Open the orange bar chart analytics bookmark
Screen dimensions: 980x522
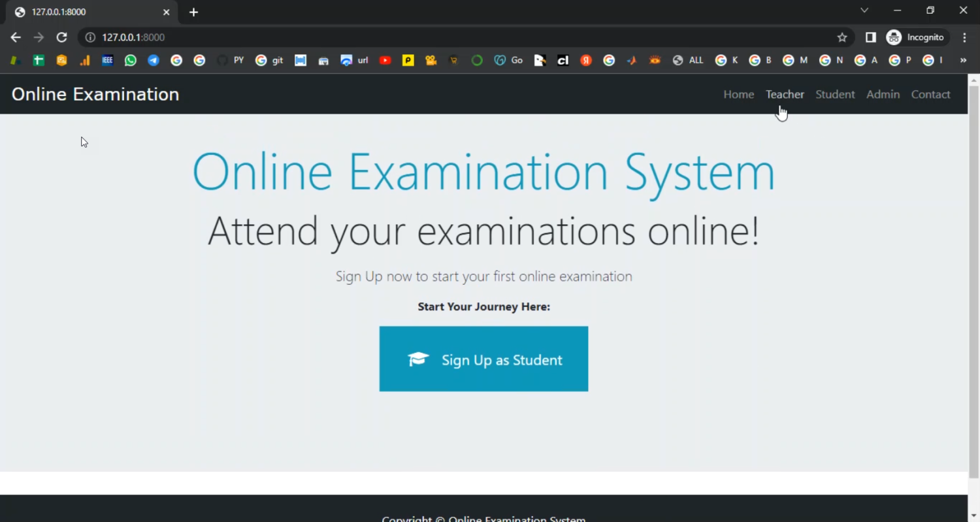85,60
